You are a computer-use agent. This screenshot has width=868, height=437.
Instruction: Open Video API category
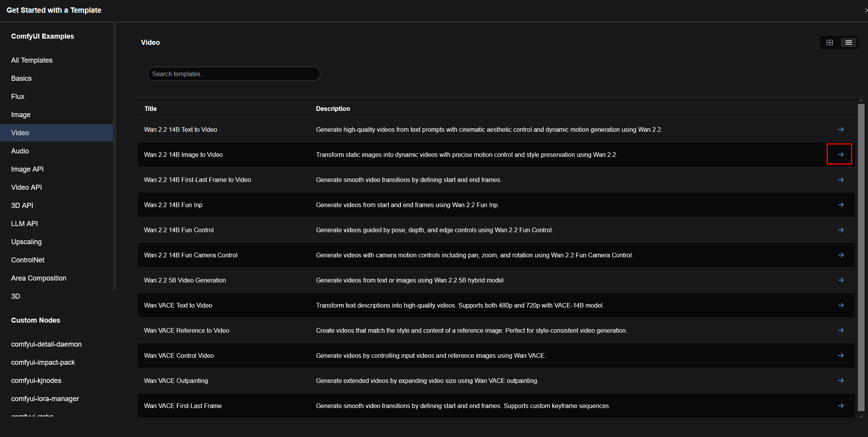(56, 187)
